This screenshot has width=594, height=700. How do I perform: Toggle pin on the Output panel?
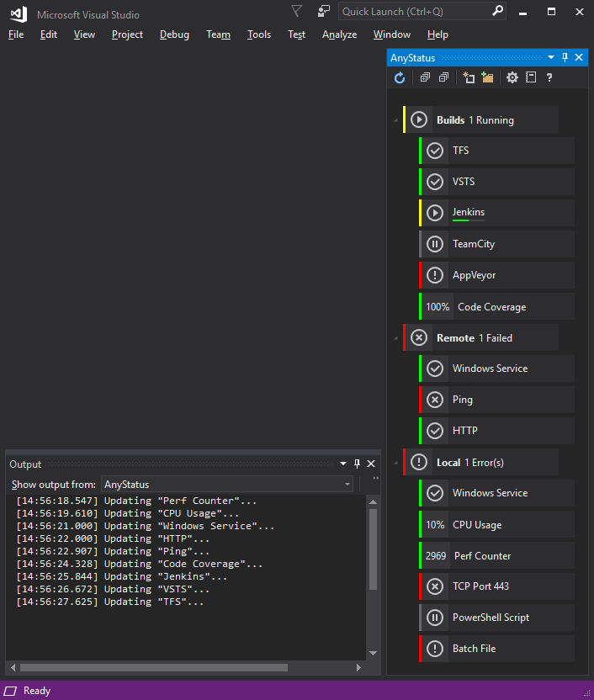pyautogui.click(x=357, y=464)
